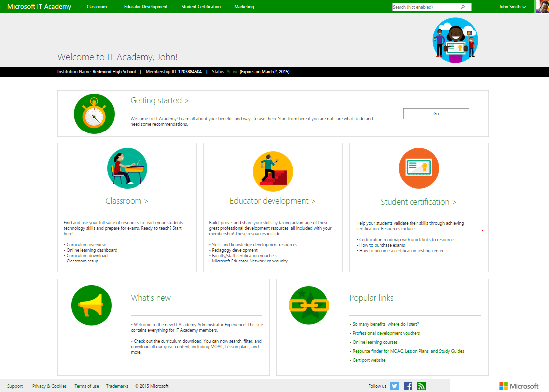
Task: Click the Popular links heading
Action: 371,298
